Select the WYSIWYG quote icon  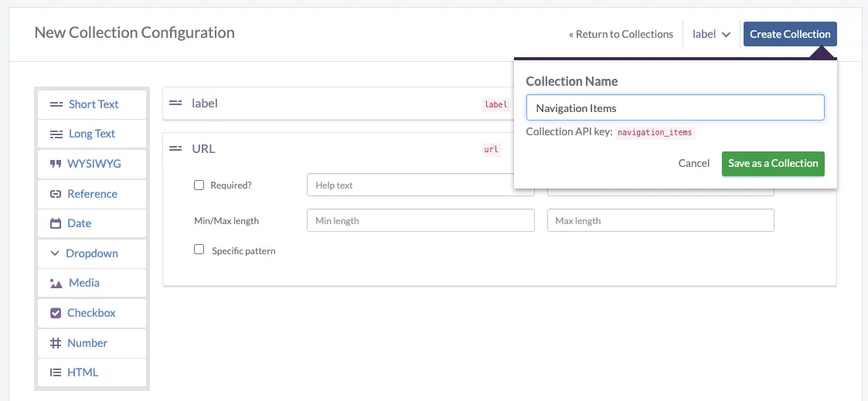pos(56,164)
